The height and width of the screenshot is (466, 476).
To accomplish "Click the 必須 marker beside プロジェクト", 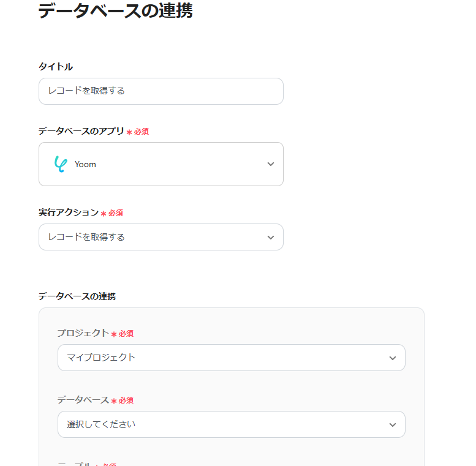I will click(126, 334).
